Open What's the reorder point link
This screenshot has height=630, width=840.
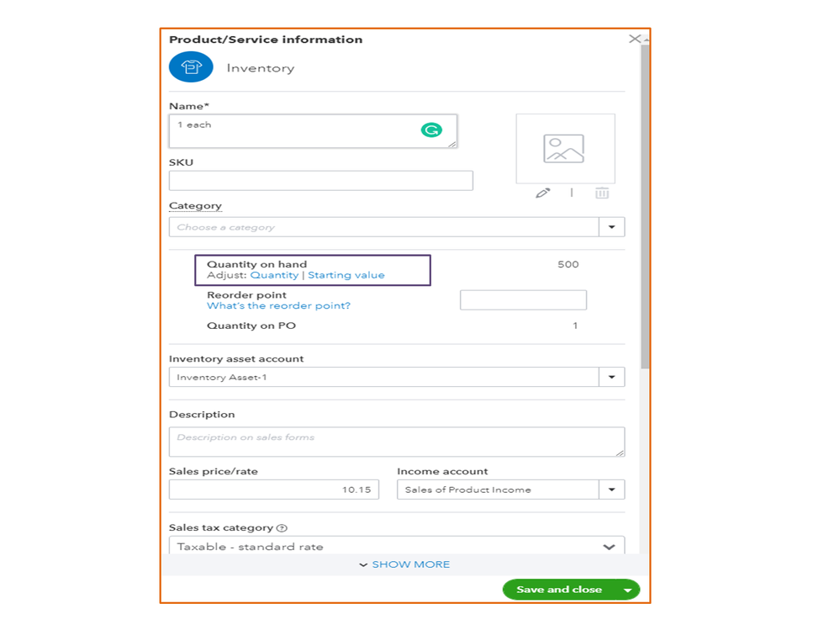point(278,306)
